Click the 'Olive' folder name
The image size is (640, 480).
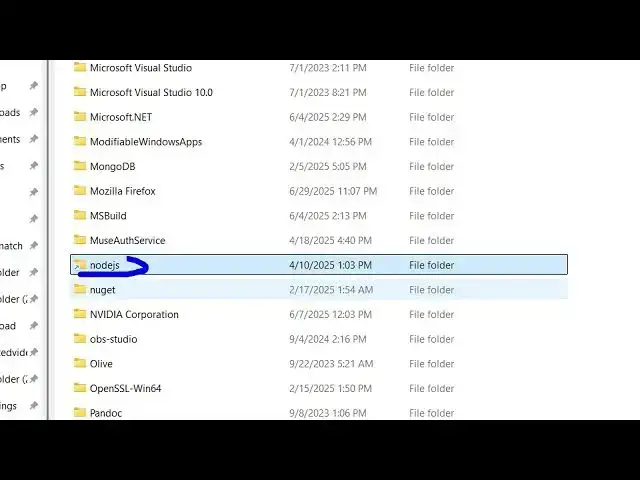101,364
